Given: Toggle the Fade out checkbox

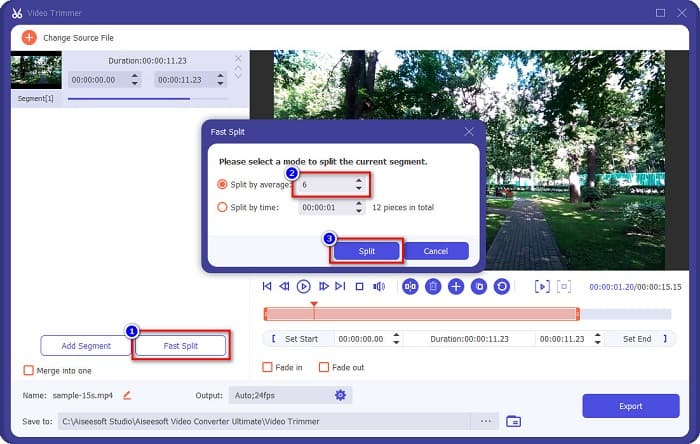Looking at the screenshot, I should pos(324,367).
